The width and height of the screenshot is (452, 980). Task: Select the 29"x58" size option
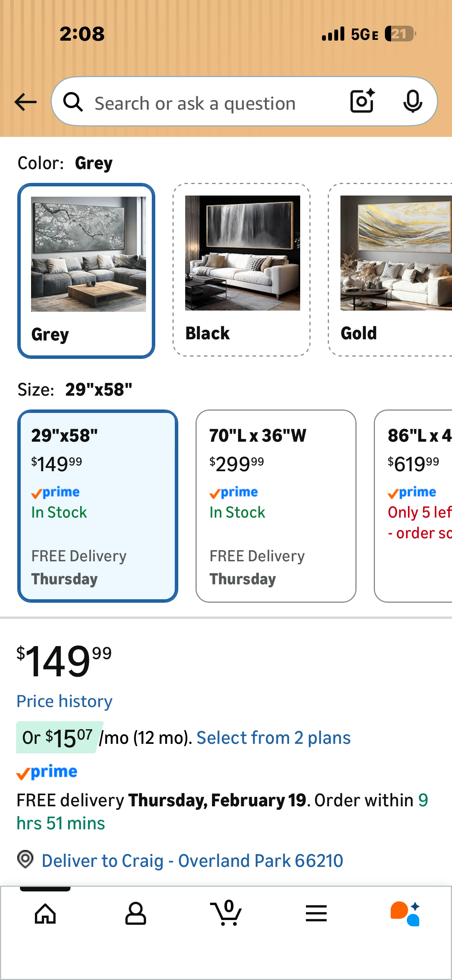pos(98,506)
